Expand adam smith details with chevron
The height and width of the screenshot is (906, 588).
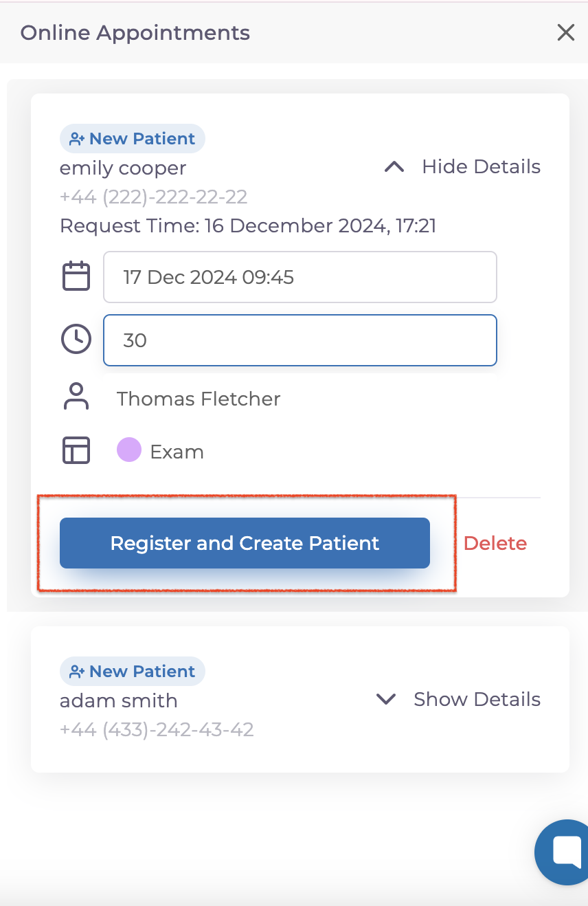(x=387, y=700)
